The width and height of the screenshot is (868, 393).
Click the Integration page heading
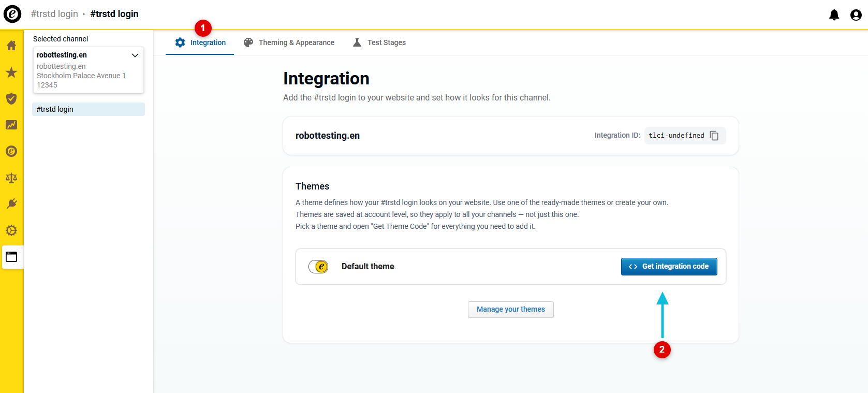coord(326,79)
